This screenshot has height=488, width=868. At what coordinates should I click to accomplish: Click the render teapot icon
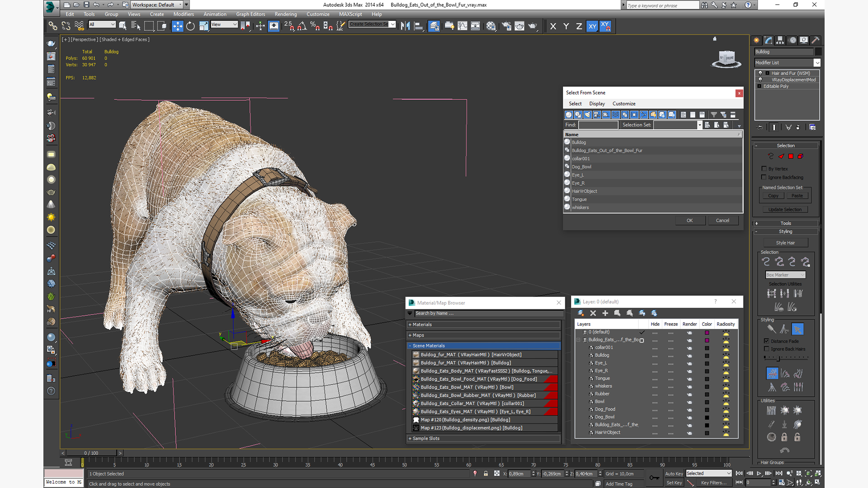[533, 26]
